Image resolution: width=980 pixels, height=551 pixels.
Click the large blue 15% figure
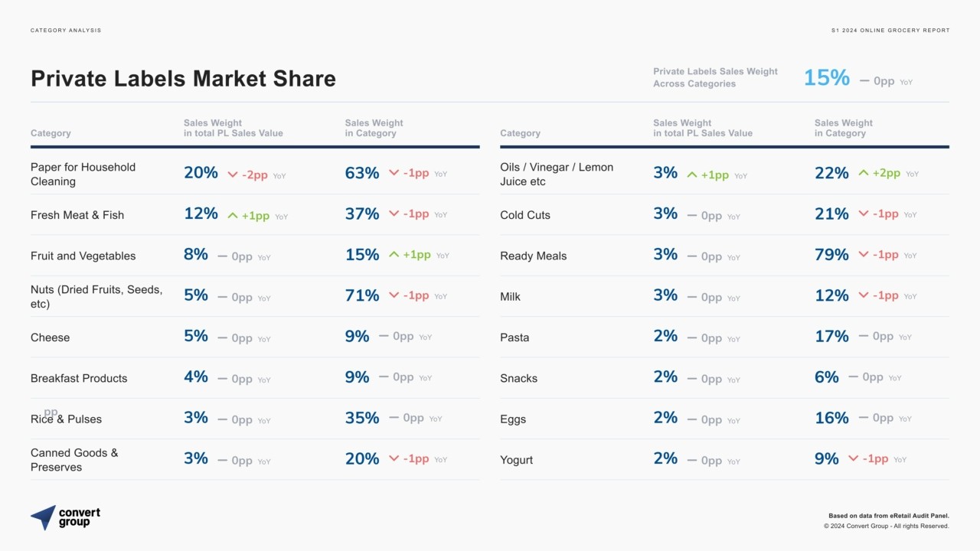[826, 78]
